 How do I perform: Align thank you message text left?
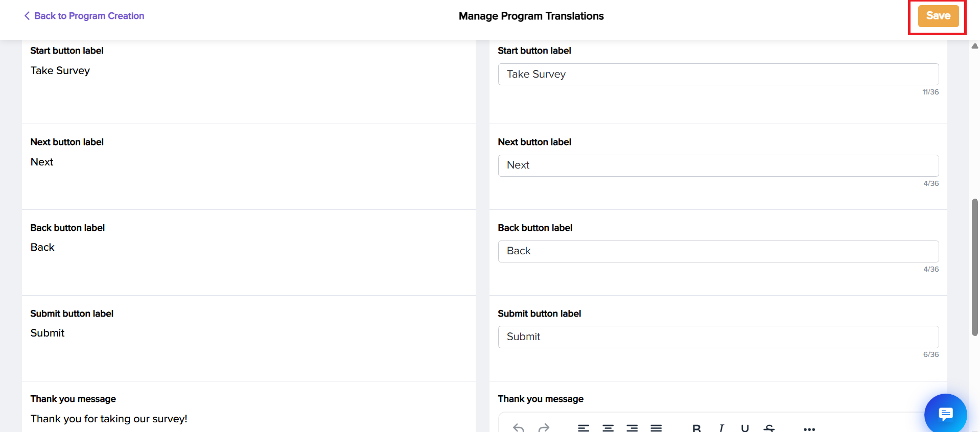coord(584,428)
